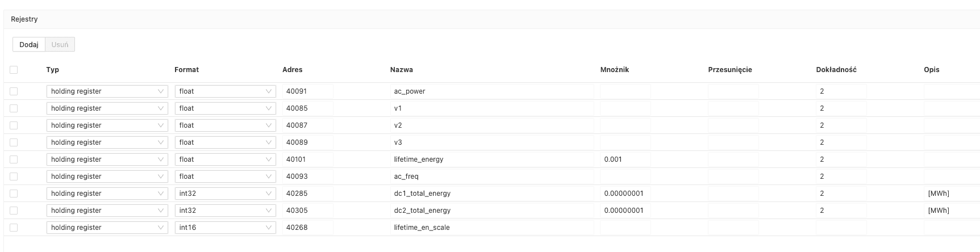The width and height of the screenshot is (980, 252).
Task: Click the disabled Usuń button
Action: click(60, 44)
